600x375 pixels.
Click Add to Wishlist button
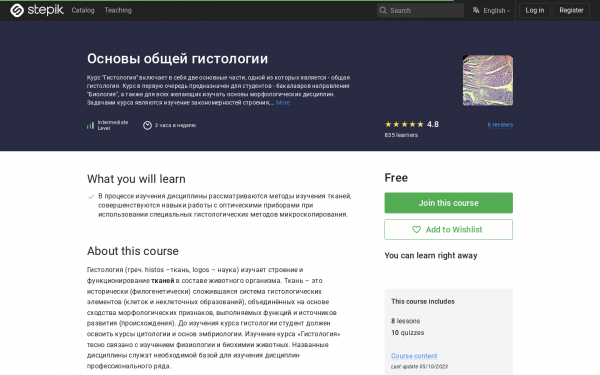pyautogui.click(x=448, y=230)
